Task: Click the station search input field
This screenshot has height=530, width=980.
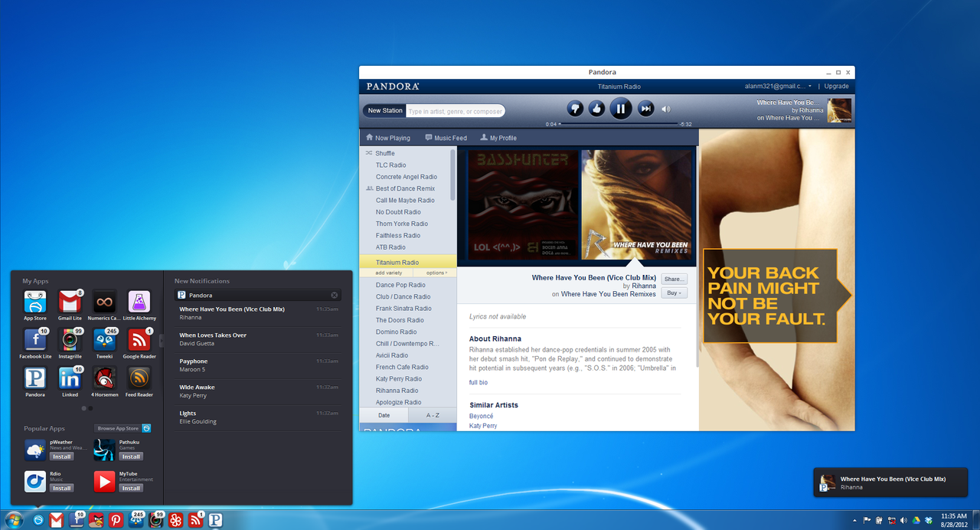Action: pyautogui.click(x=455, y=111)
